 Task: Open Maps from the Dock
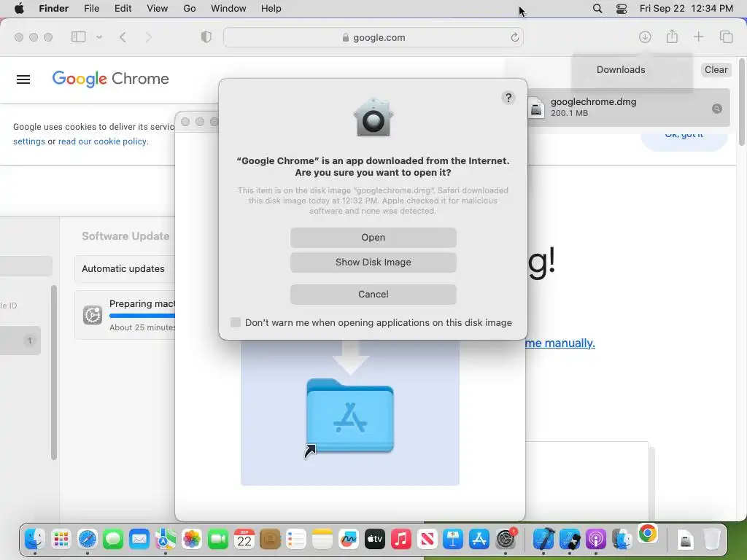pos(166,539)
